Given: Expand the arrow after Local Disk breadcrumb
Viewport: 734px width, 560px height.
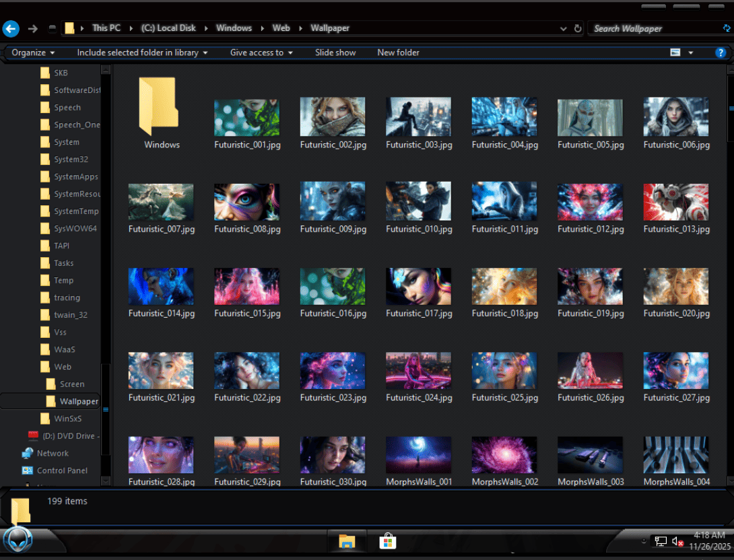Looking at the screenshot, I should pyautogui.click(x=206, y=28).
